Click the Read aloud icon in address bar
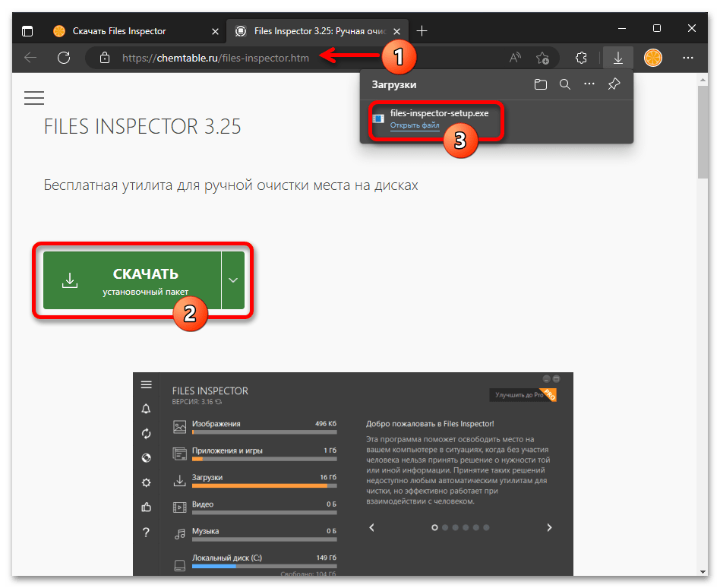Screen dimensions: 720x588 [x=515, y=58]
